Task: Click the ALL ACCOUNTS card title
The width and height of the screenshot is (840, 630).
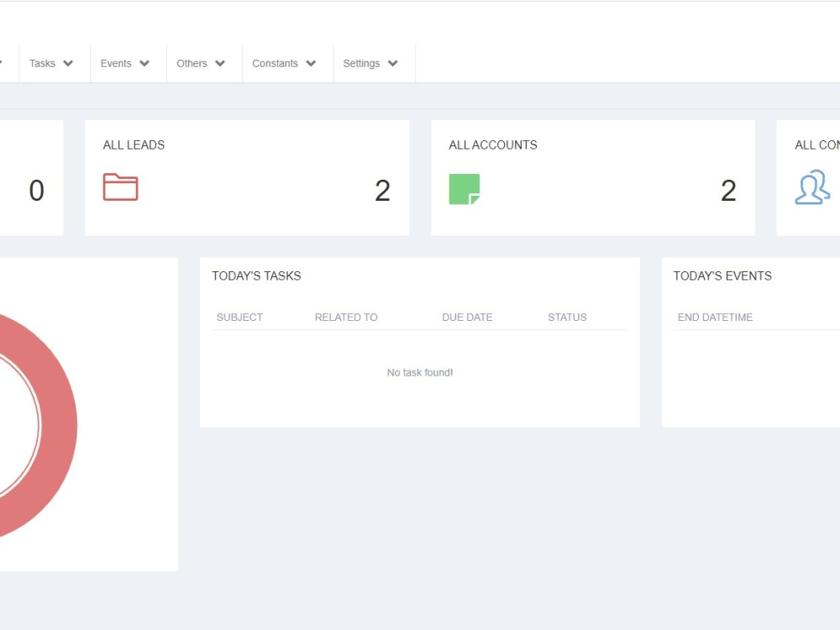Action: pos(493,144)
